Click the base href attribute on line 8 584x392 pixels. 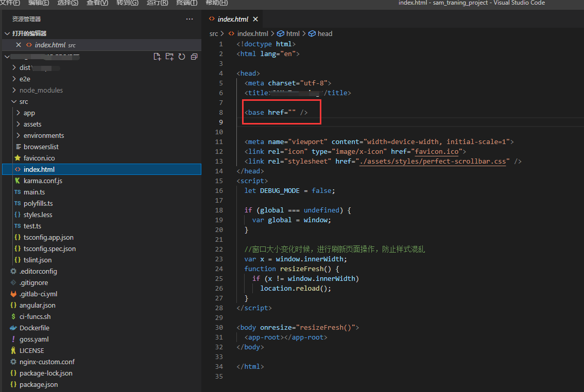point(281,112)
